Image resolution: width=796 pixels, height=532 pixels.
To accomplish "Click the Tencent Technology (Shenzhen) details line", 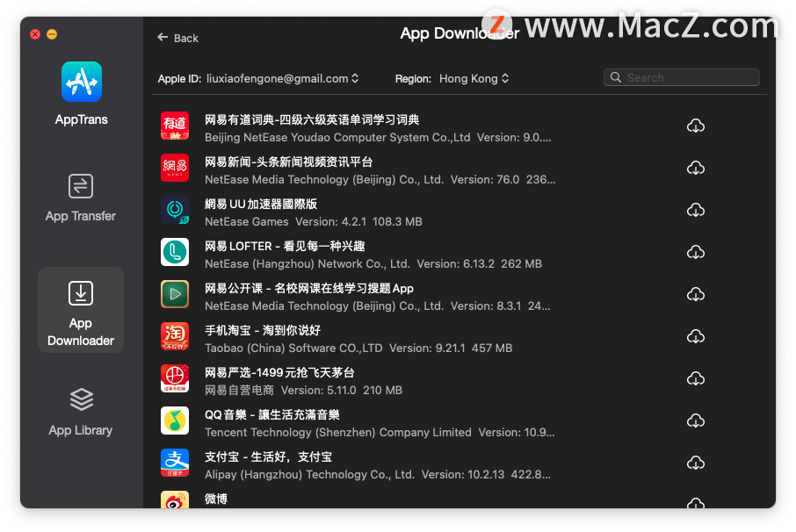I will (x=380, y=432).
